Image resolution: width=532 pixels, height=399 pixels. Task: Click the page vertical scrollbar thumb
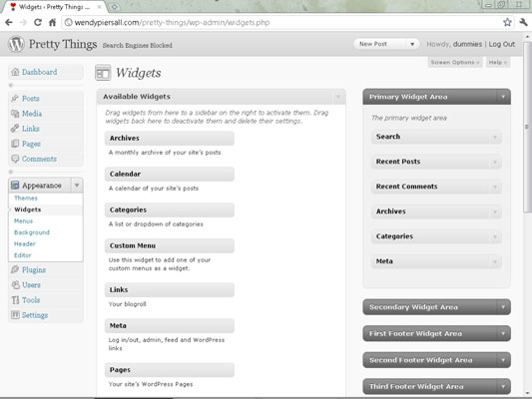[527, 127]
